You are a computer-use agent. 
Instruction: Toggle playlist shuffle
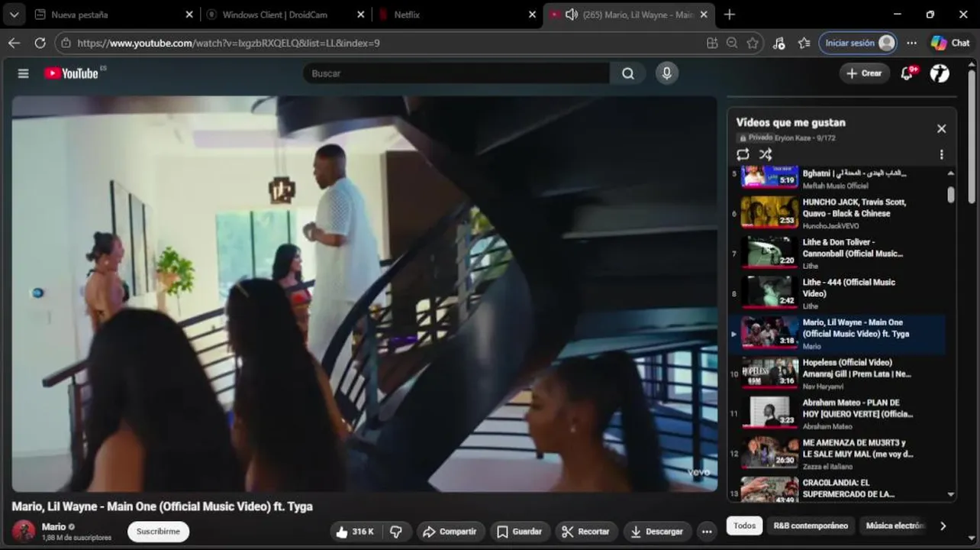coord(766,154)
